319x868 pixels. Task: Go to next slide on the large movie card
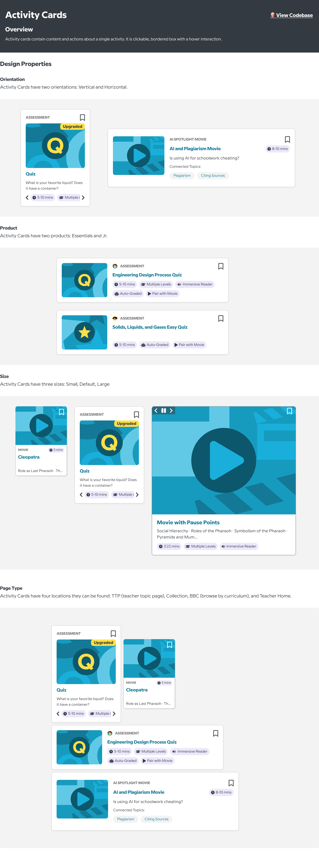point(171,410)
